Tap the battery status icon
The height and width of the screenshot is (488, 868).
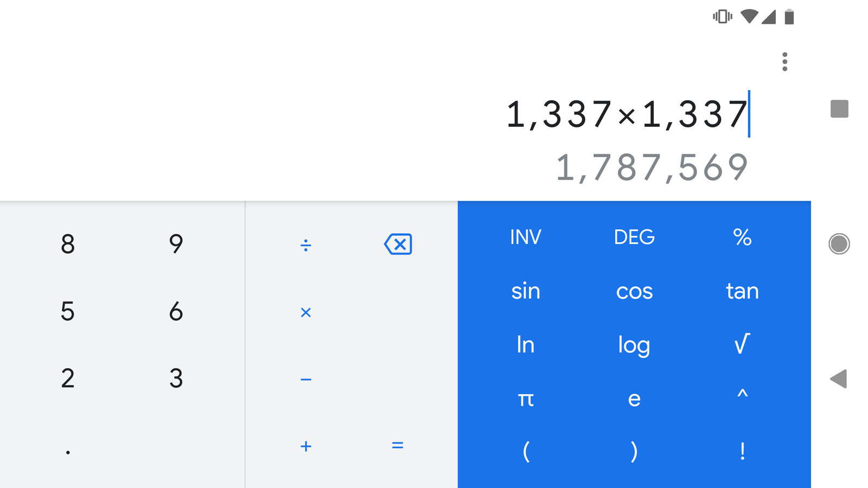coord(789,17)
